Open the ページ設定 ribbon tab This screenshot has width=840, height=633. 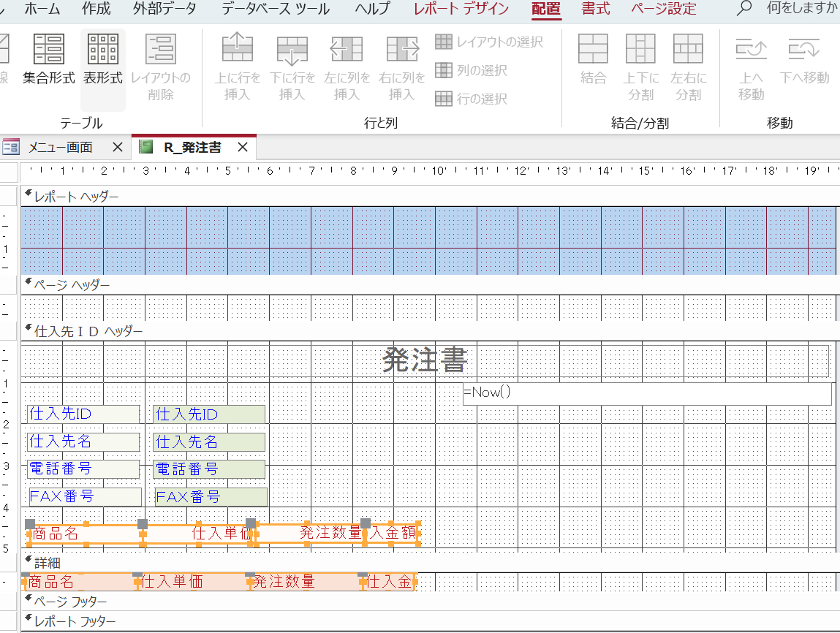(664, 8)
